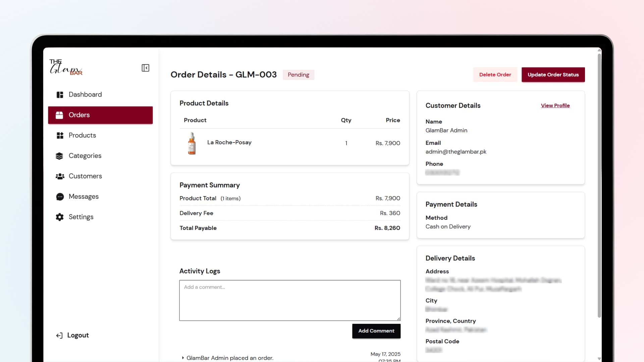Screen dimensions: 644x362
Task: Expand the GlamBar Admin order log entry
Action: point(183,358)
